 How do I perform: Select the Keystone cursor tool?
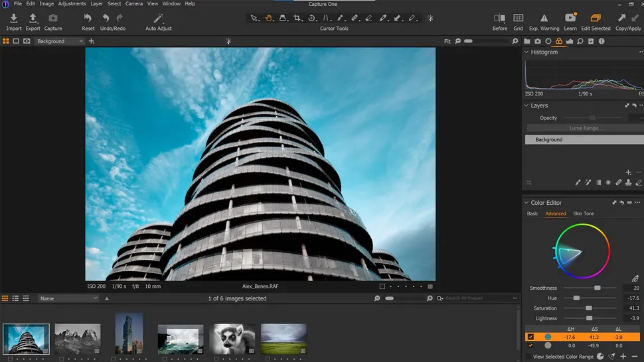[326, 18]
